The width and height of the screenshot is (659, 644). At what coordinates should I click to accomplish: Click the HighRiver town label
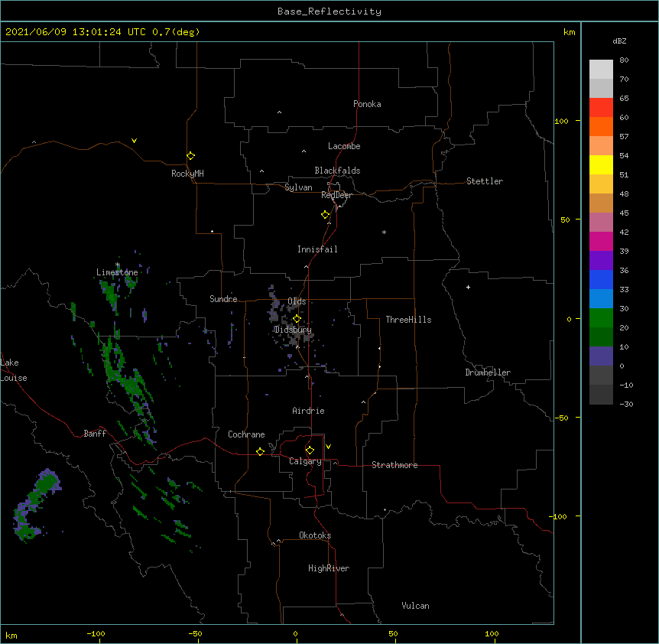click(329, 568)
